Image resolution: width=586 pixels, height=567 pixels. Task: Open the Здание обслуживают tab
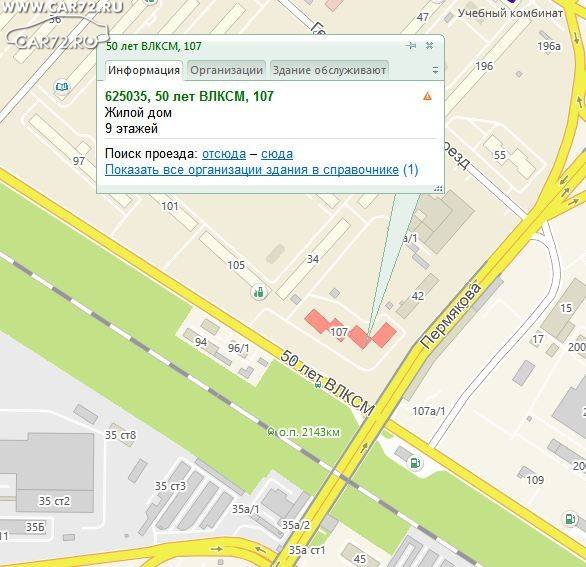pyautogui.click(x=329, y=70)
